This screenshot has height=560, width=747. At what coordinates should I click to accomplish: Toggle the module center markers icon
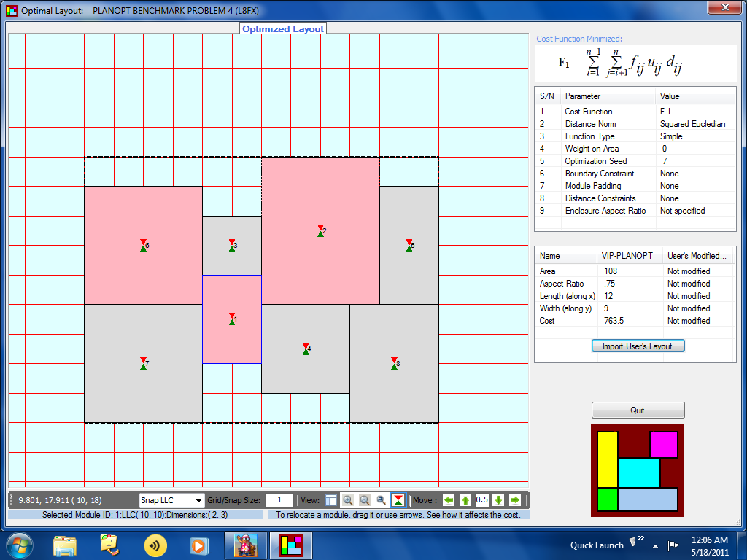[x=398, y=500]
